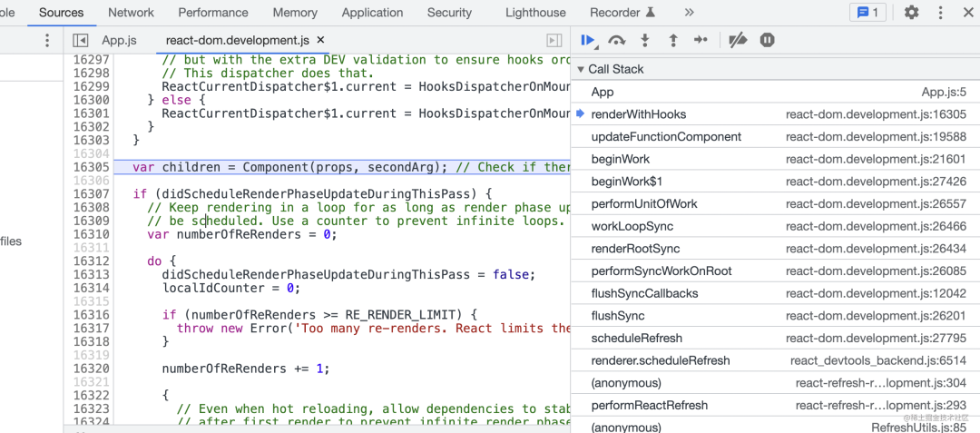Deactivate breakpoints toggle
980x433 pixels.
coord(738,41)
